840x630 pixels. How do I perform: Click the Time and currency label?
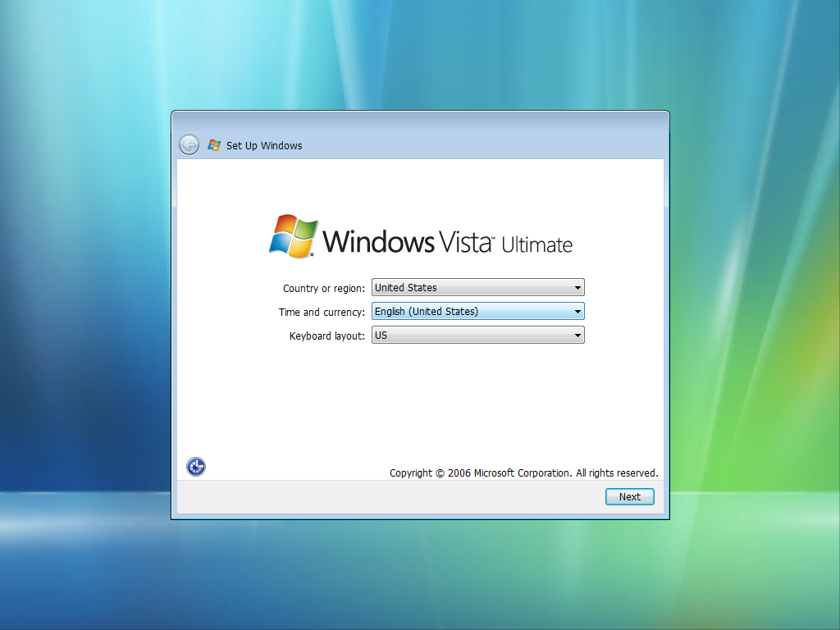[x=322, y=312]
